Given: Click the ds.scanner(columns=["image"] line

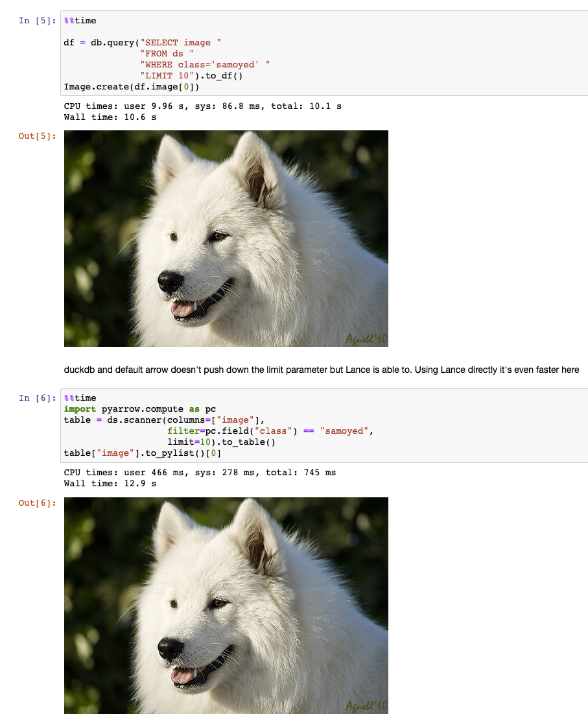Looking at the screenshot, I should pos(164,420).
